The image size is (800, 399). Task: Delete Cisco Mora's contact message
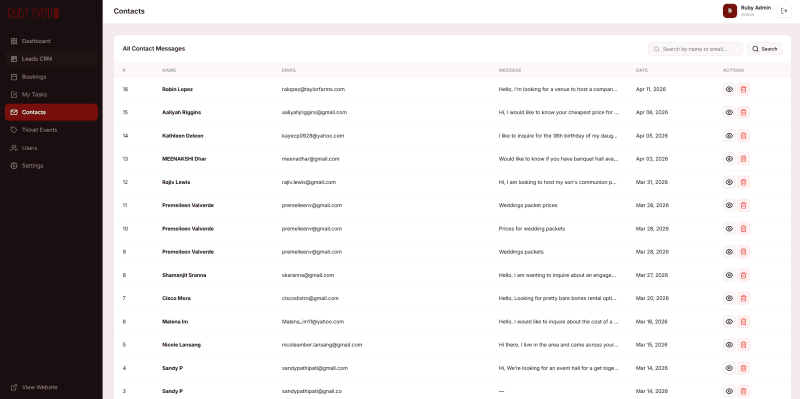click(x=743, y=298)
